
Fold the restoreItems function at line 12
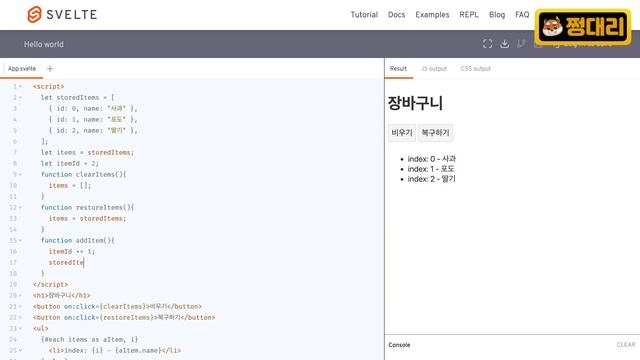[20, 207]
